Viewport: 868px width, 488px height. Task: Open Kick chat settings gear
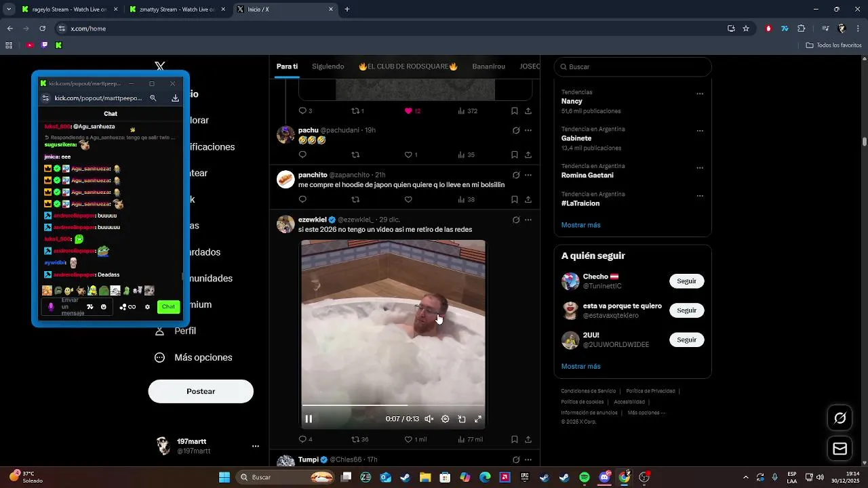147,307
